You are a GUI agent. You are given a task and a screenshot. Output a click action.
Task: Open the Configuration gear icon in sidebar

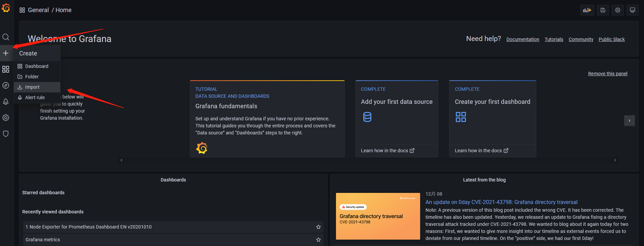point(6,118)
